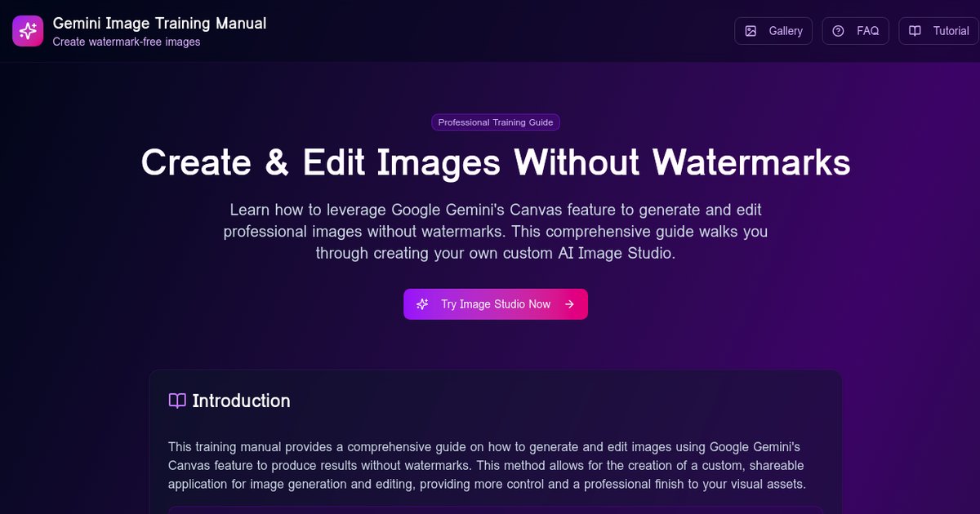This screenshot has height=514, width=980.
Task: Click the paragraph starting 'This training manual provides'
Action: tap(488, 465)
